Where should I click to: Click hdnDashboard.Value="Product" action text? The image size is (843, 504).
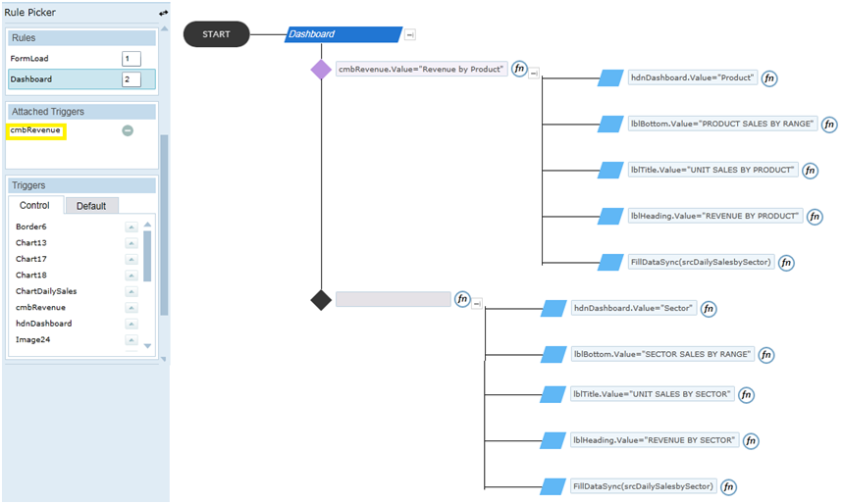[693, 77]
